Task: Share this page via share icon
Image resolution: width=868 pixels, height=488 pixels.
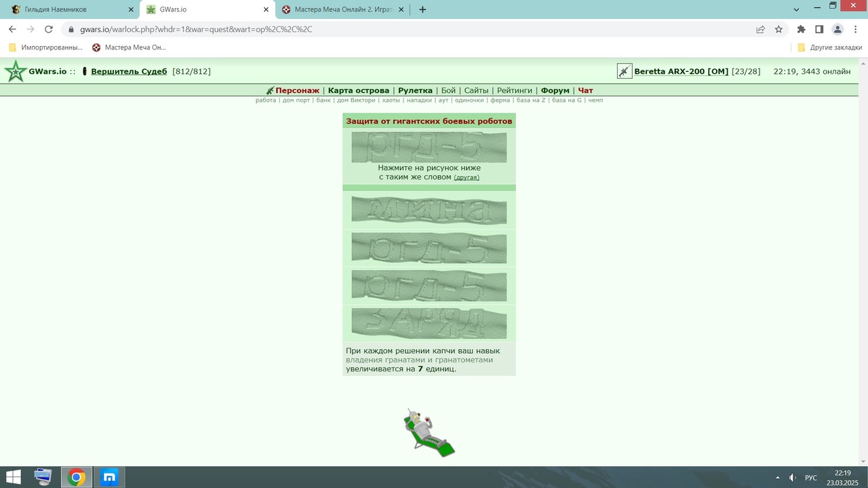Action: (760, 29)
